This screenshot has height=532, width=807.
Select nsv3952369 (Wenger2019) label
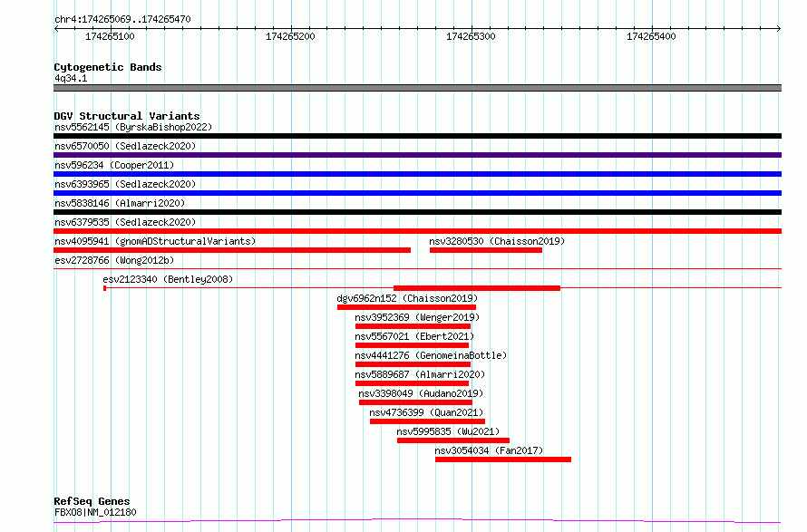pyautogui.click(x=417, y=317)
